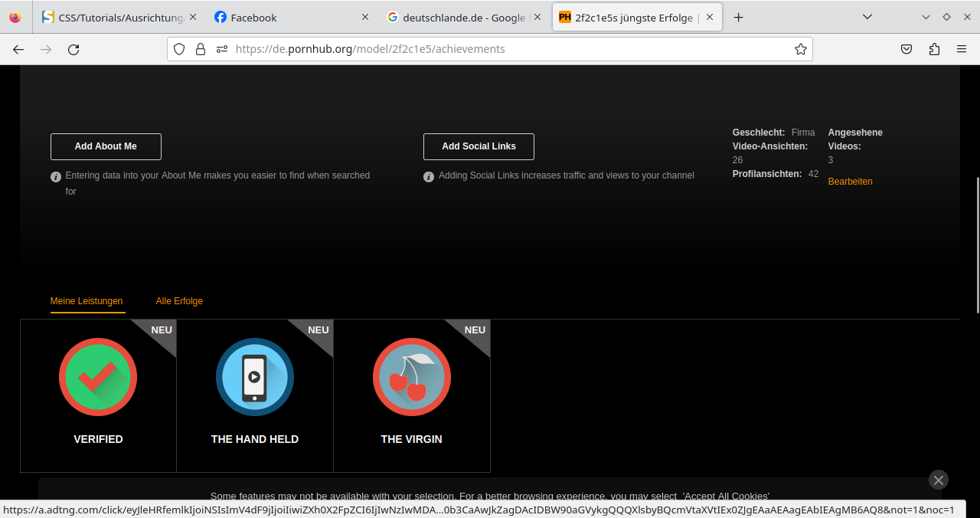Open a new tab with the plus button
The image size is (980, 518).
click(738, 17)
